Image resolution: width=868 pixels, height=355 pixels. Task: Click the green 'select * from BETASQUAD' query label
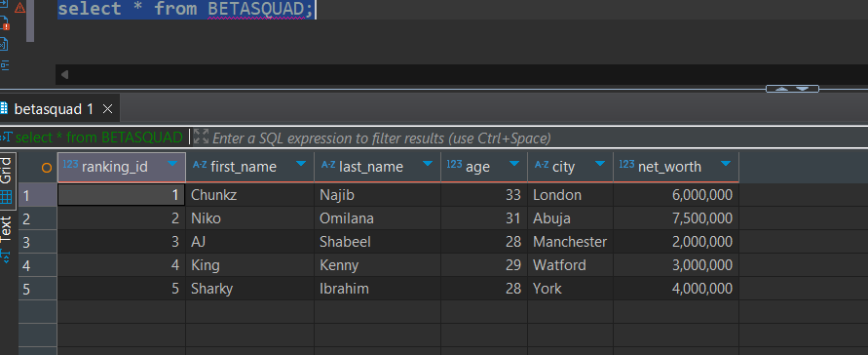pyautogui.click(x=99, y=138)
